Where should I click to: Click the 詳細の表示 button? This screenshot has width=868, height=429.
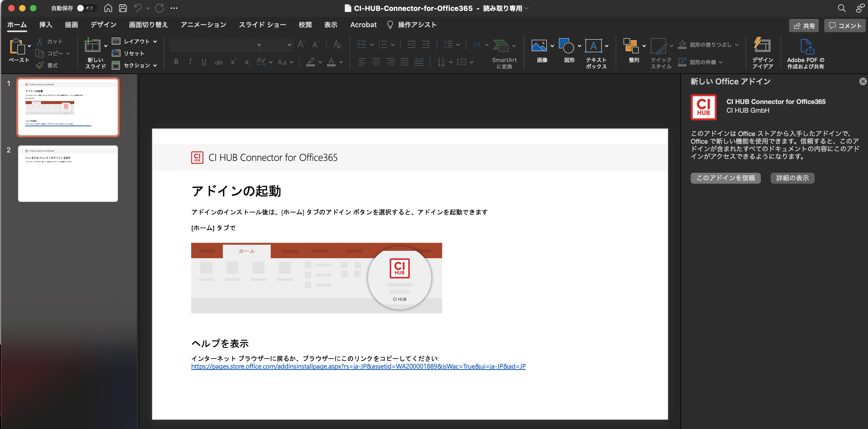click(x=792, y=178)
